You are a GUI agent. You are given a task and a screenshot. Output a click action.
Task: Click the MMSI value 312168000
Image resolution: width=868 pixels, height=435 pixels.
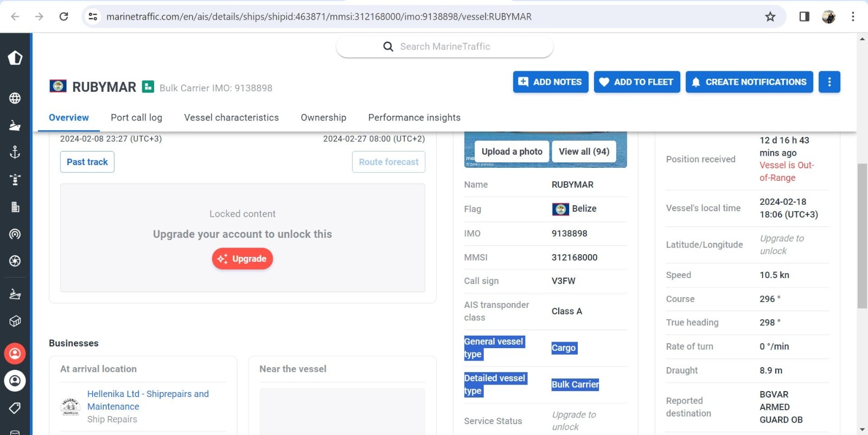tap(575, 257)
